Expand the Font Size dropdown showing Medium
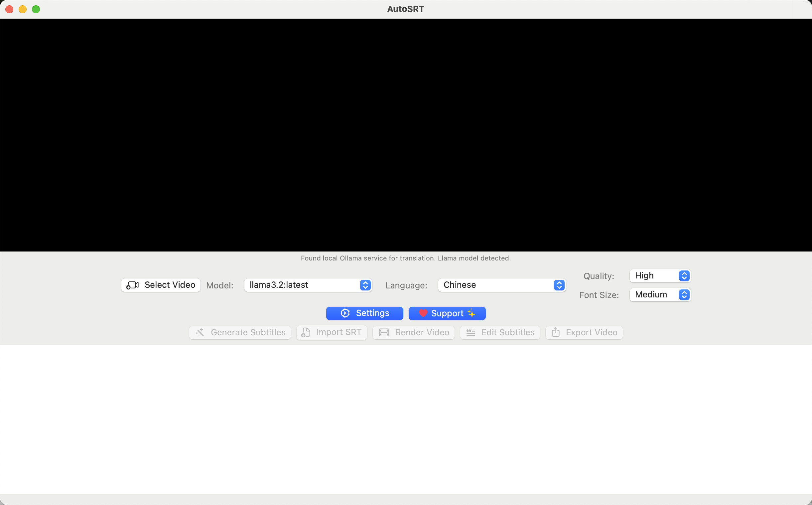Image resolution: width=812 pixels, height=505 pixels. click(x=660, y=295)
